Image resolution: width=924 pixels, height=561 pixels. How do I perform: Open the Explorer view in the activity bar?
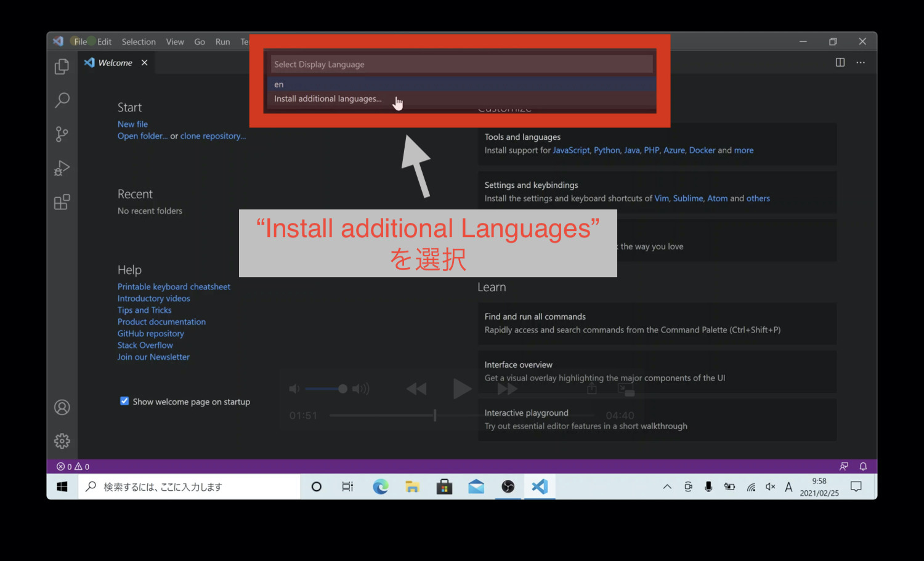(x=62, y=67)
